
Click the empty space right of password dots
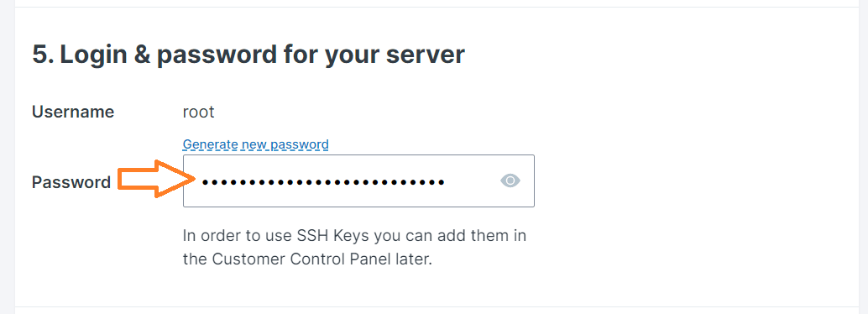point(471,181)
